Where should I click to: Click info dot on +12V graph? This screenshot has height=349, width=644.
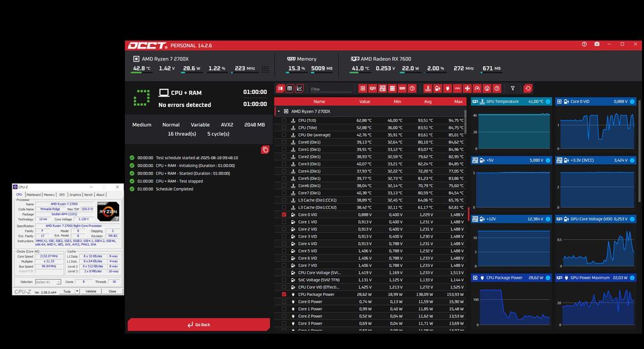pyautogui.click(x=548, y=219)
